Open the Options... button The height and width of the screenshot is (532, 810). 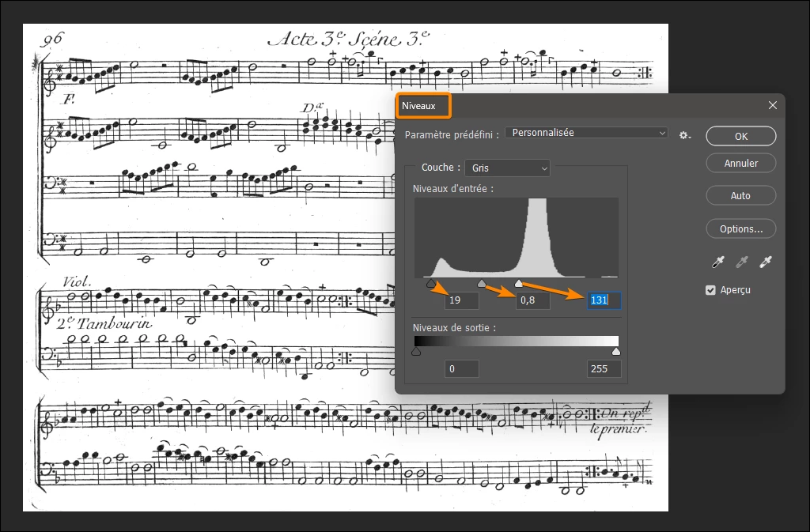pyautogui.click(x=740, y=228)
